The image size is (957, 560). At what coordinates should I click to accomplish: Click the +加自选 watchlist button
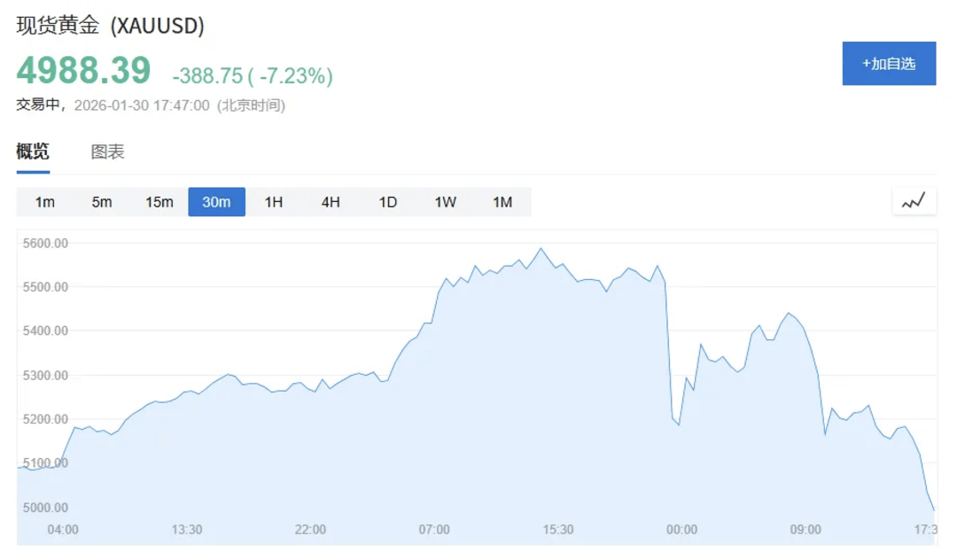point(889,64)
